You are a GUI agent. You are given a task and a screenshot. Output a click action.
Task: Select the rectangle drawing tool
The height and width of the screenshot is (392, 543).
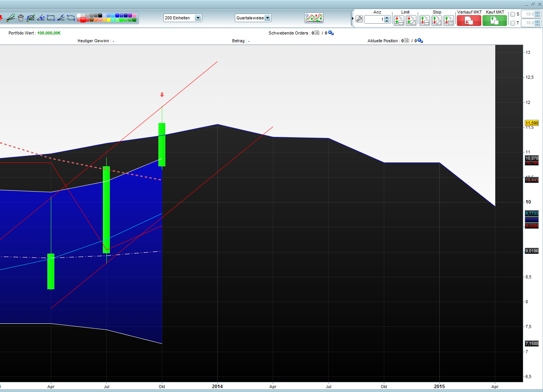click(51, 18)
